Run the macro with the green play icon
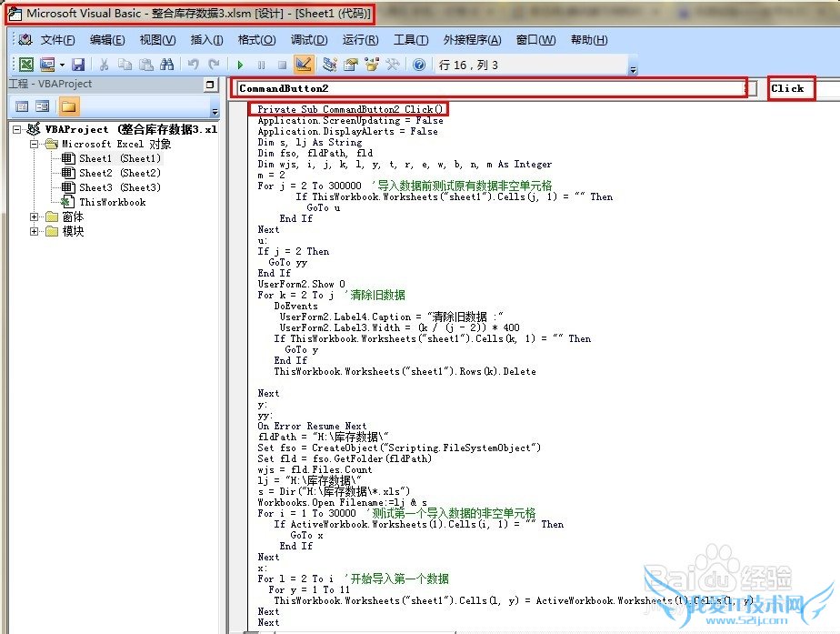Image resolution: width=840 pixels, height=634 pixels. 240,65
